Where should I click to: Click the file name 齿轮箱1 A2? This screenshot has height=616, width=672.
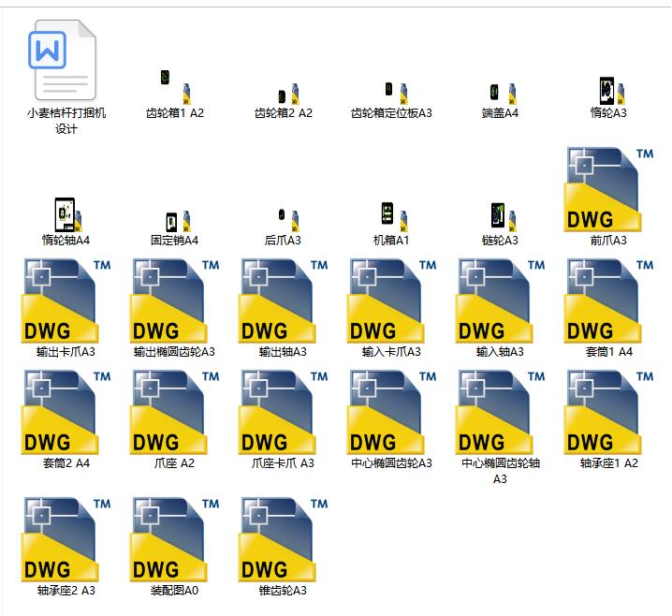click(175, 113)
